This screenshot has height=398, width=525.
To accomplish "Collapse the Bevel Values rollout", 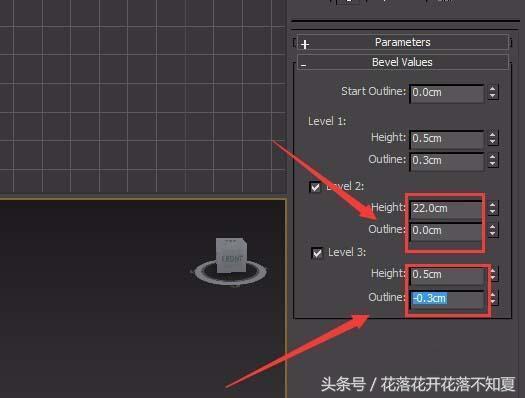I will coord(402,62).
